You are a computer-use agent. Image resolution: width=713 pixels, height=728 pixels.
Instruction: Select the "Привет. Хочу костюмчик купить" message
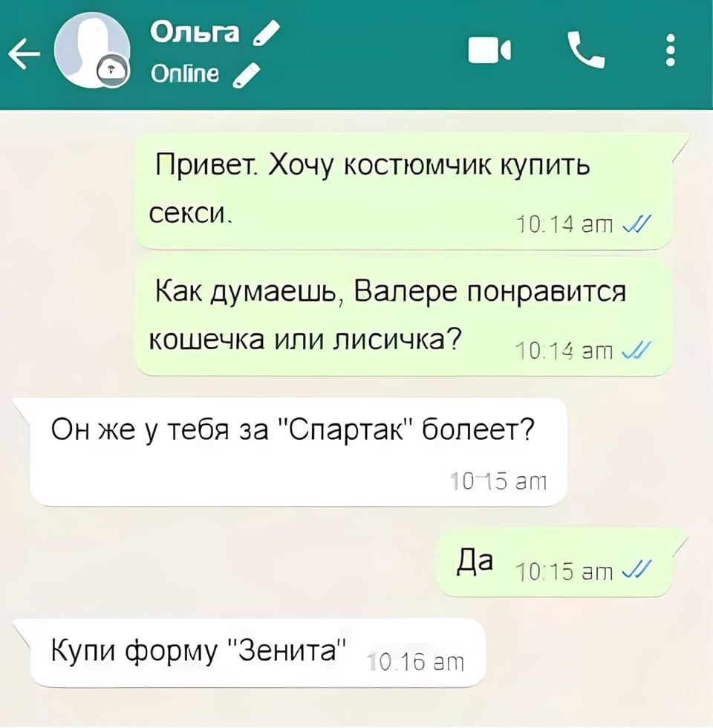point(403,192)
